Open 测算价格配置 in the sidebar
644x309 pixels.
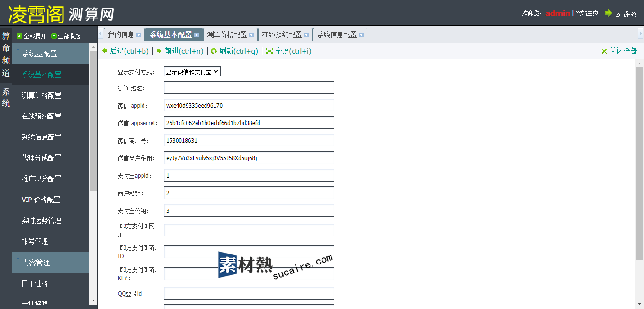(51, 95)
